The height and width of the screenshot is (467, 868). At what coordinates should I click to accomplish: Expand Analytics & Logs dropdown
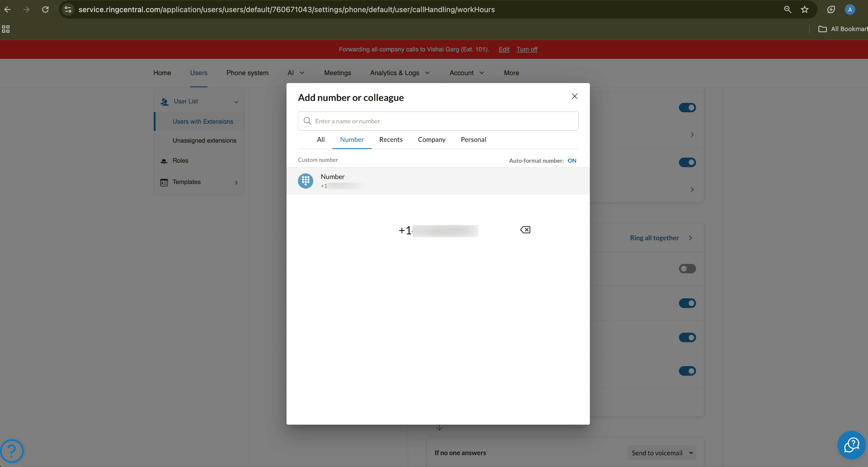[x=400, y=73]
